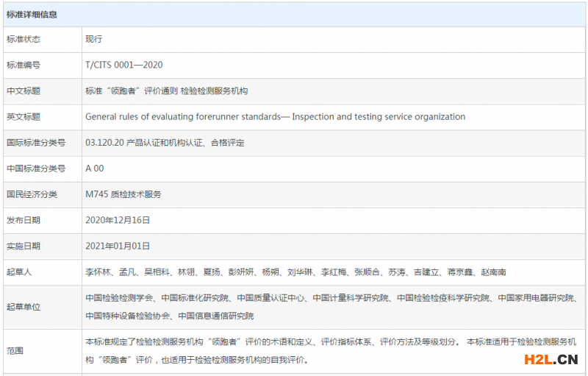
Task: Click the English title General rules text
Action: [x=275, y=117]
